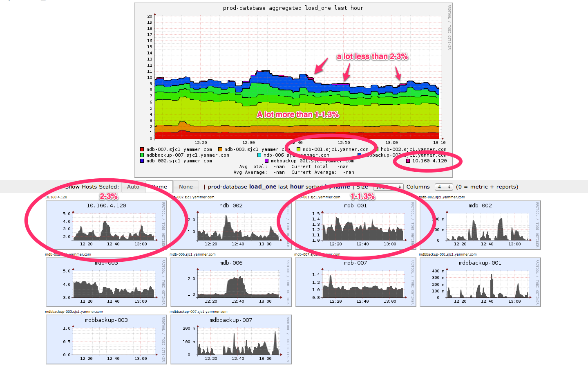
Task: Select Auto host scaling
Action: pyautogui.click(x=133, y=187)
